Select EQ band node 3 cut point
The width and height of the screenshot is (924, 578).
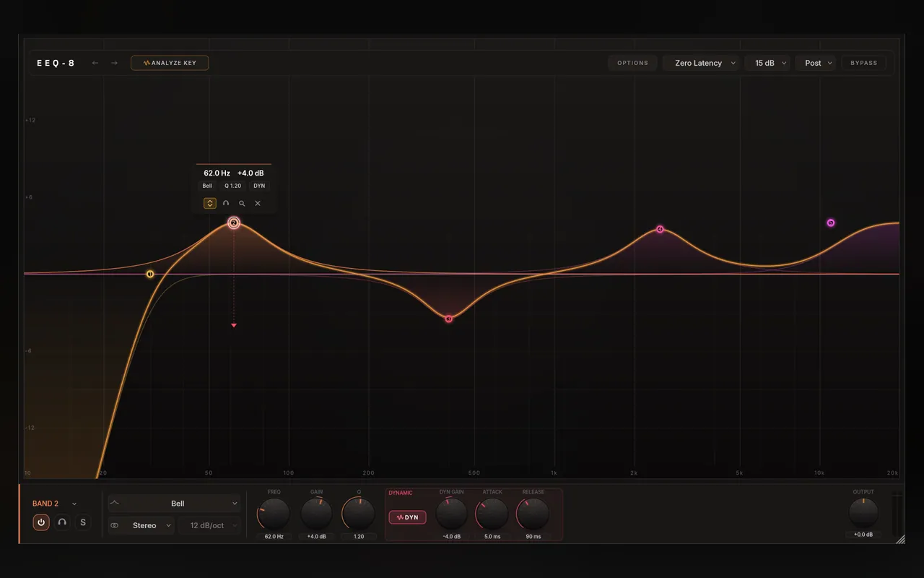tap(449, 319)
